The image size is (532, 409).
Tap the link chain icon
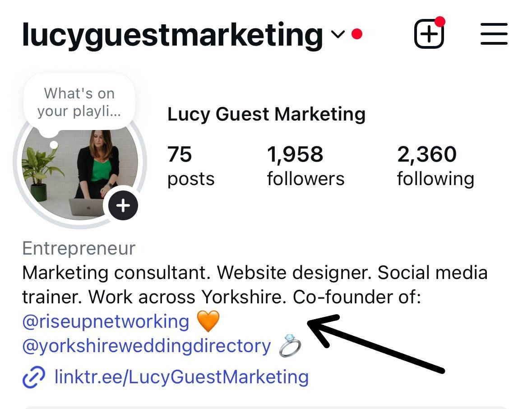[33, 377]
